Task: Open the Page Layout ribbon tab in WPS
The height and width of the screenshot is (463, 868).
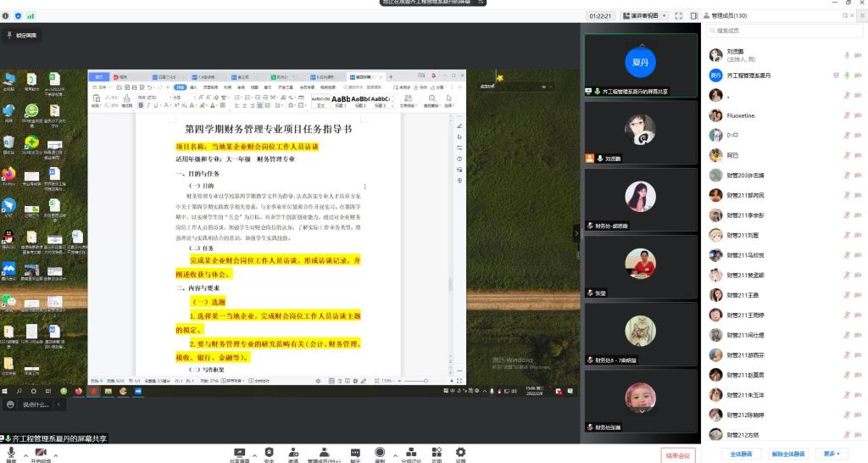Action: 210,87
